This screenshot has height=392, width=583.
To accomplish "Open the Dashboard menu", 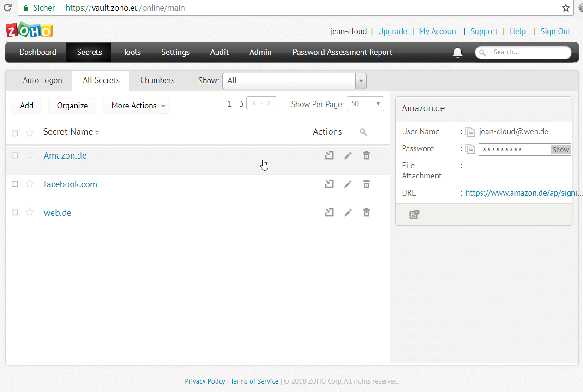I will (x=38, y=52).
